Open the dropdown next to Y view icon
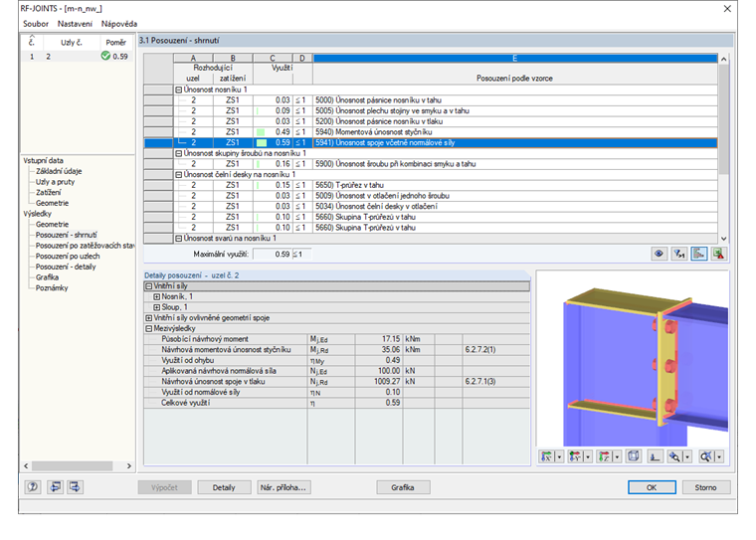 [x=588, y=456]
